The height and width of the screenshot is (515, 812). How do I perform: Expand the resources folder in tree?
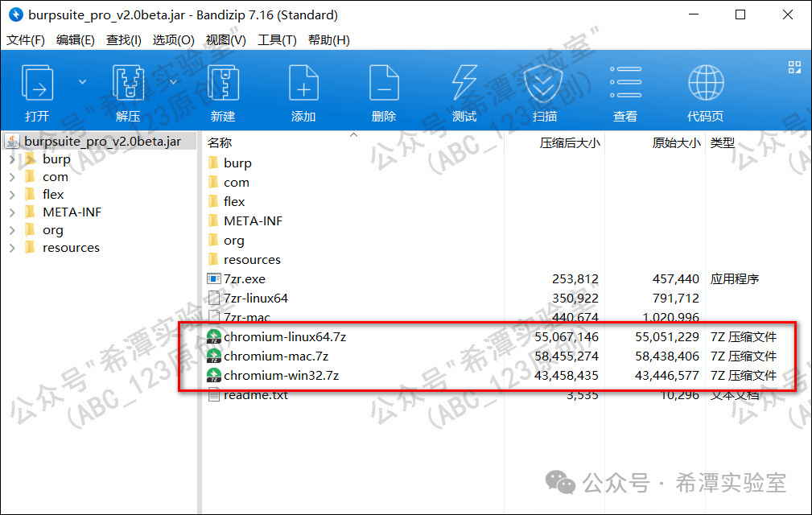pos(12,249)
